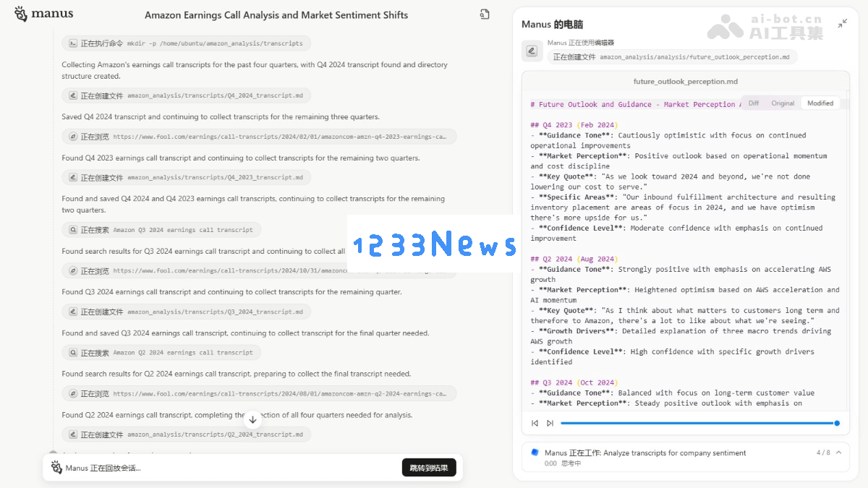Click the replay progress bar track
The width and height of the screenshot is (868, 488).
coord(698,423)
